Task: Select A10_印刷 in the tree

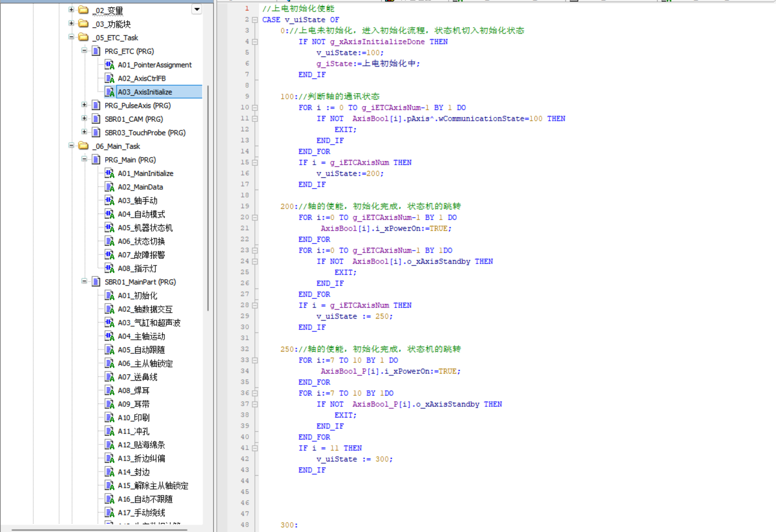Action: pos(133,417)
